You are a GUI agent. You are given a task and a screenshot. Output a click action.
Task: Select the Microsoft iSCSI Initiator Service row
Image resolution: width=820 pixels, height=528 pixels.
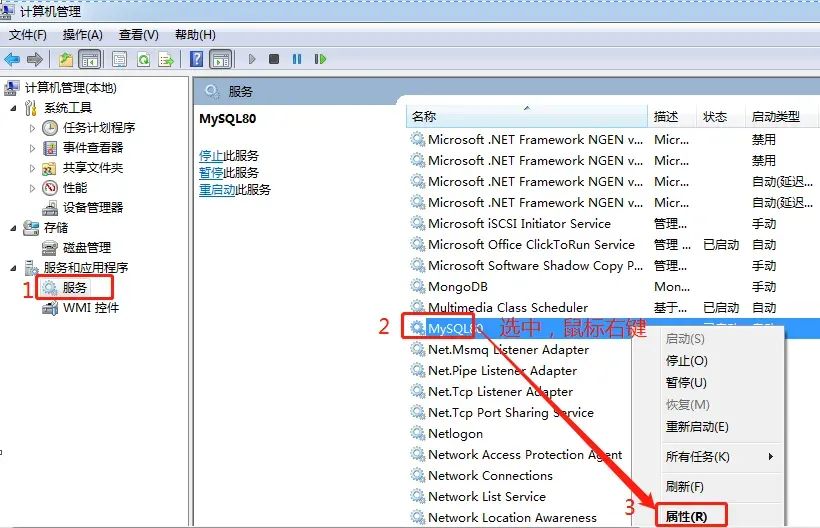pos(613,223)
